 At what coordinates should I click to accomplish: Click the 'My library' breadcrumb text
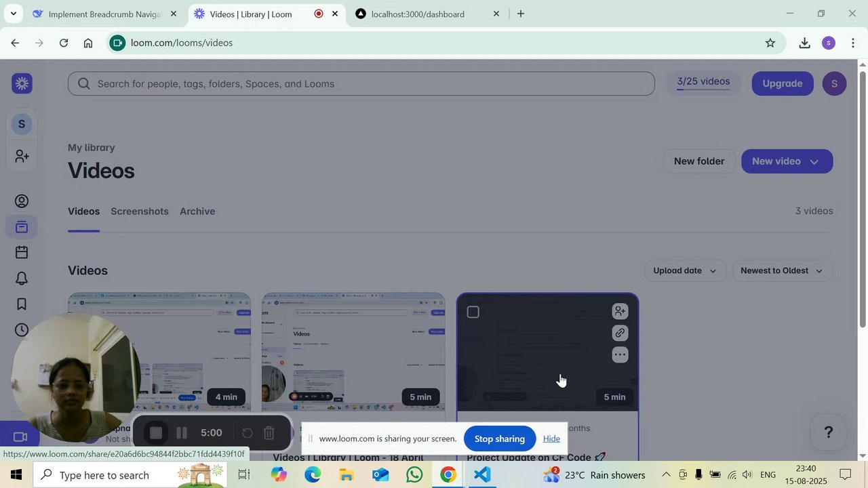tap(91, 148)
